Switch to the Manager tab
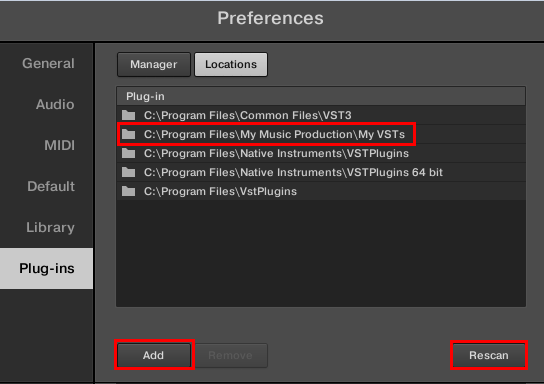544x384 pixels. coord(154,65)
